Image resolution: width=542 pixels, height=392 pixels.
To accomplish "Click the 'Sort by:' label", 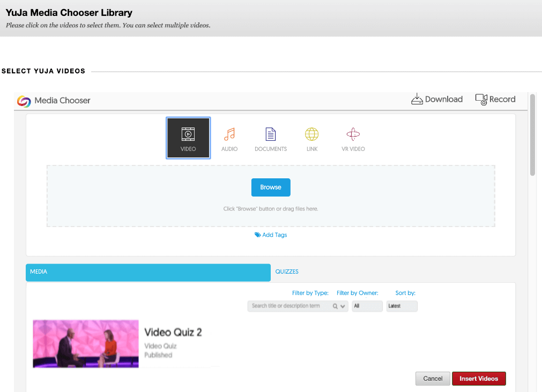I will [405, 293].
